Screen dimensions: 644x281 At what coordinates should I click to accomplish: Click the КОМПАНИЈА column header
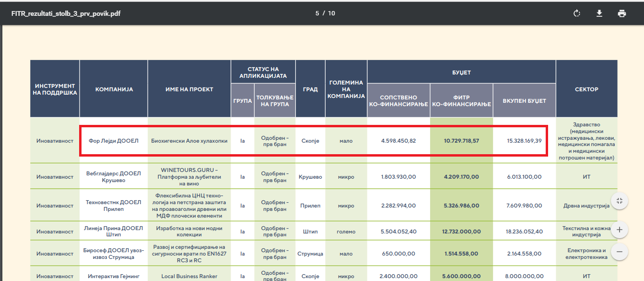[x=114, y=89]
